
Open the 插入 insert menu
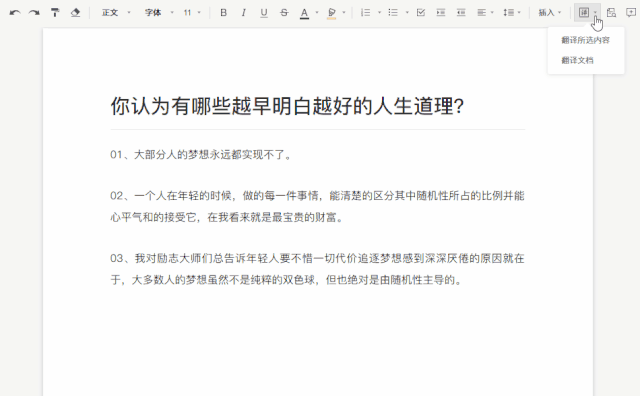(x=549, y=13)
